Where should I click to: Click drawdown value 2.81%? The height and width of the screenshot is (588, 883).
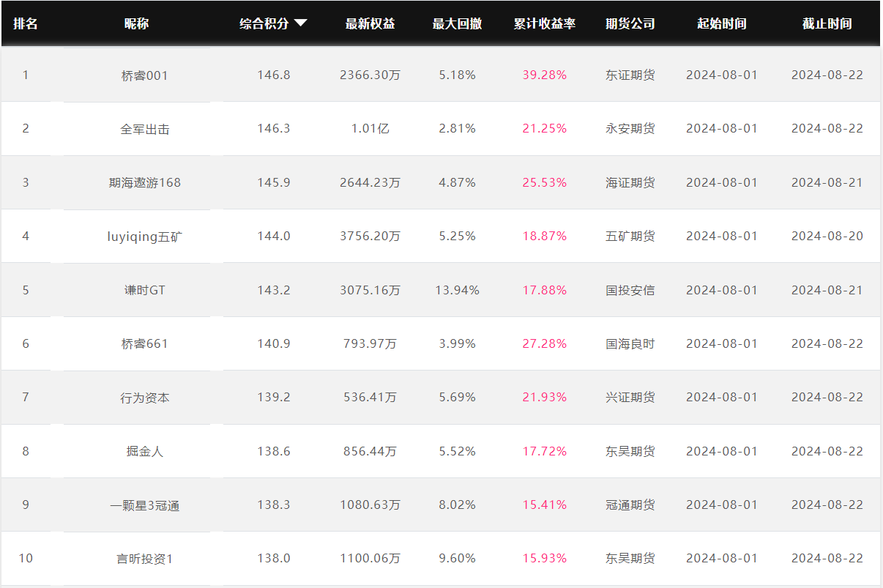coord(458,128)
